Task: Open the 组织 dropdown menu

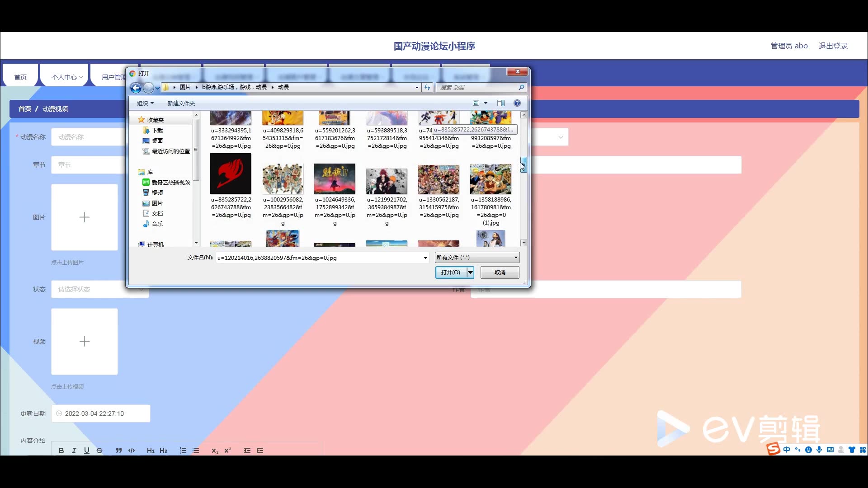Action: [x=145, y=103]
